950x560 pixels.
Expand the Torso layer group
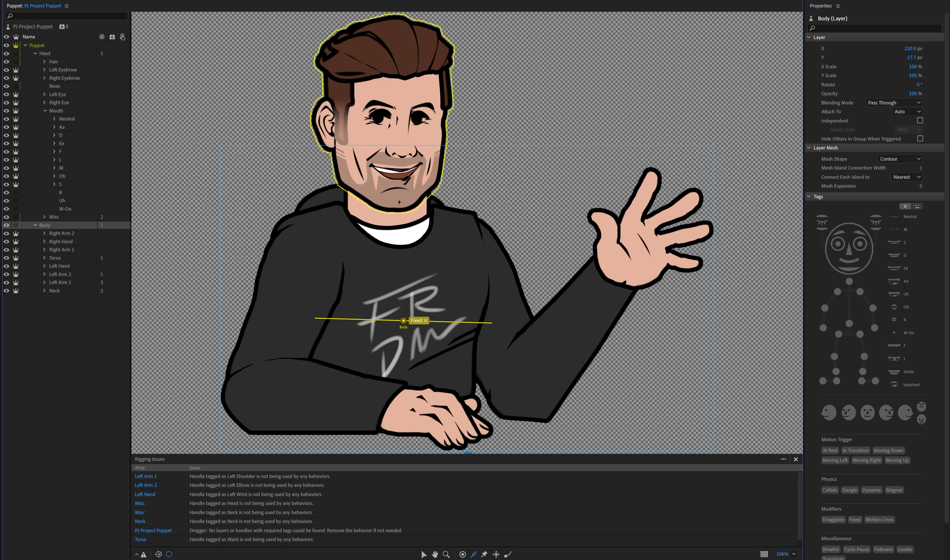click(44, 258)
